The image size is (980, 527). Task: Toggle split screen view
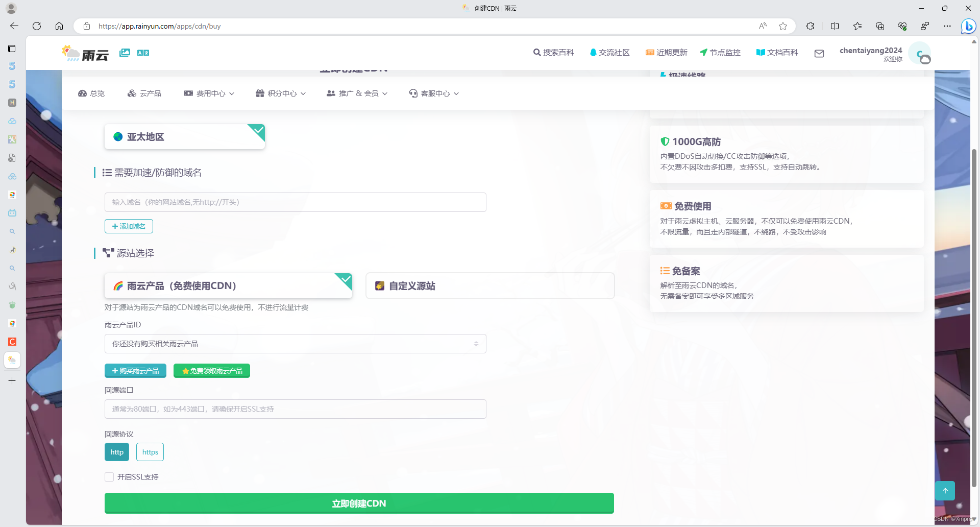click(835, 26)
